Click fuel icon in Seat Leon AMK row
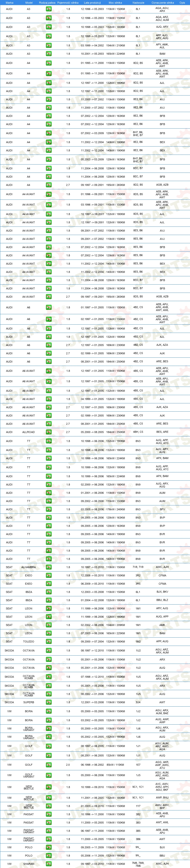 (49, 625)
